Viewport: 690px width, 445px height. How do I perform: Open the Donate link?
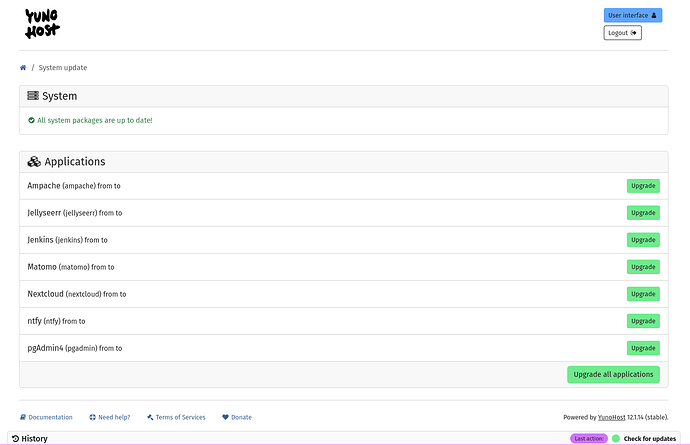[x=237, y=417]
